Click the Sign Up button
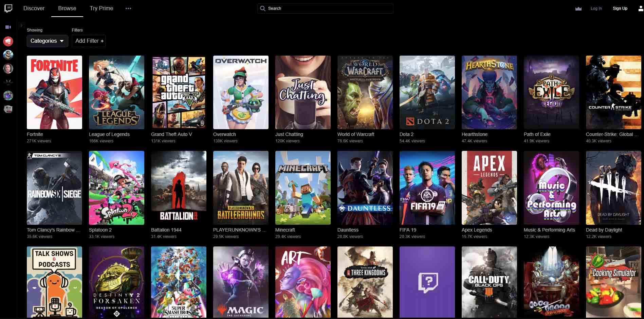The image size is (644, 319). [x=620, y=8]
